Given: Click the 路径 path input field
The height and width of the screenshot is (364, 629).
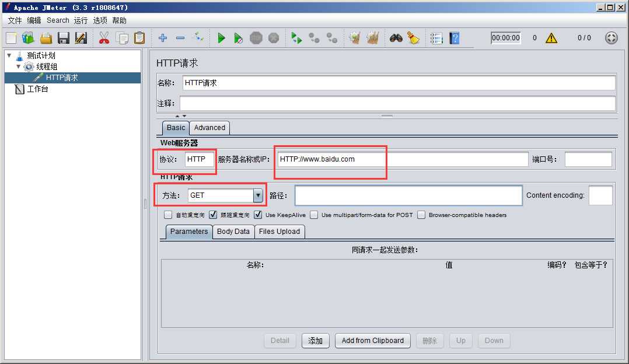Looking at the screenshot, I should pyautogui.click(x=408, y=195).
